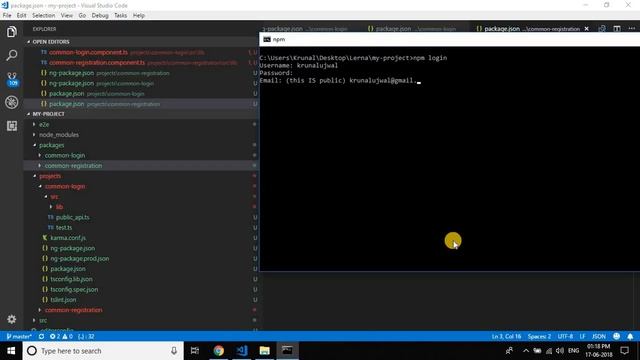This screenshot has width=640, height=360.
Task: Open the Extensions view in activity bar
Action: coord(11,126)
